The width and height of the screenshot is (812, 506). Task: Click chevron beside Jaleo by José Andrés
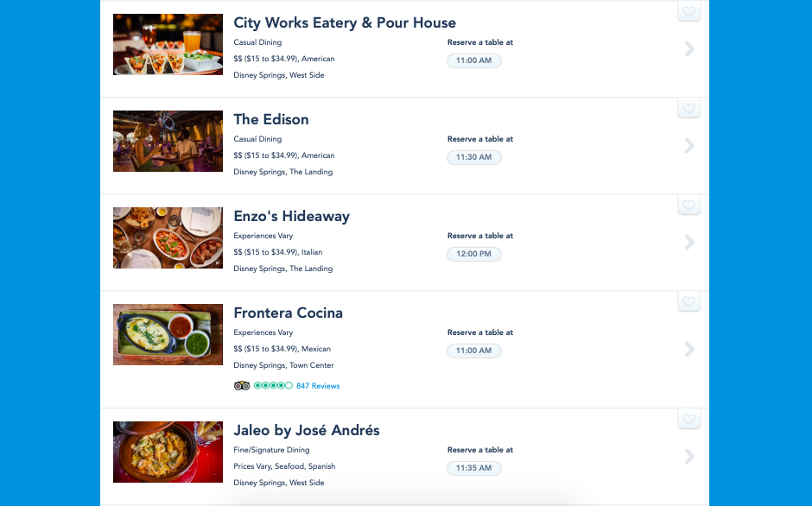coord(689,456)
